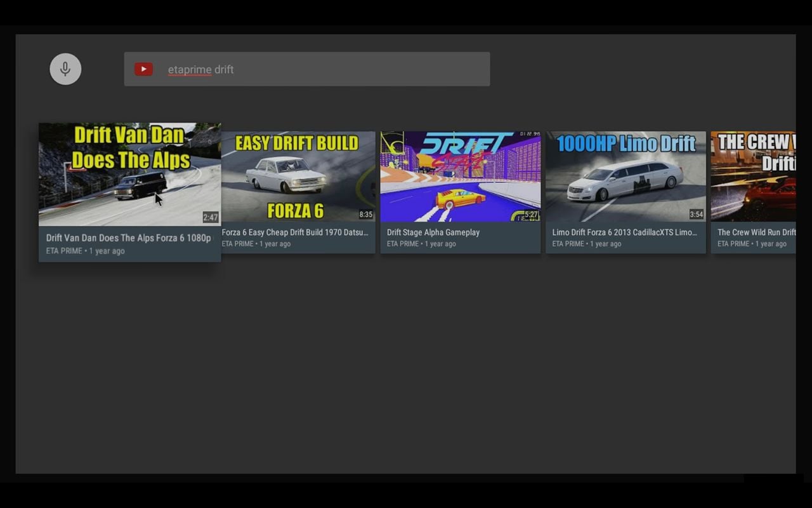Click the 5:27 duration badge
The image size is (812, 508).
click(532, 215)
